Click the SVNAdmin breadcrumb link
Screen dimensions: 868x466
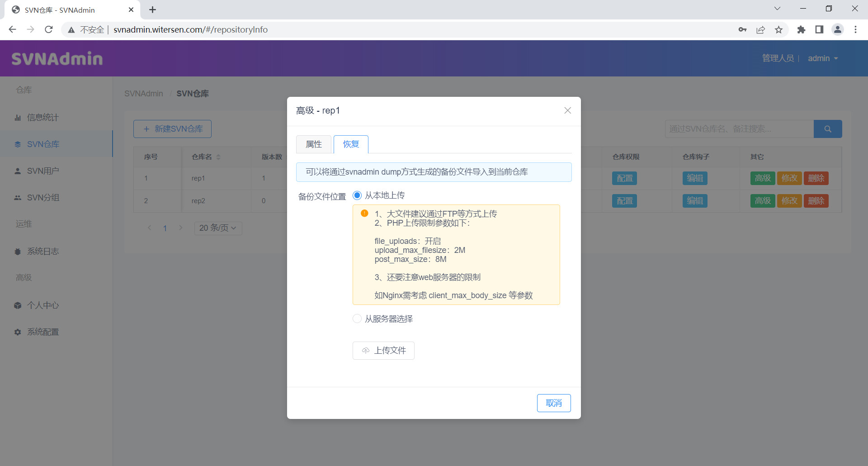pyautogui.click(x=144, y=94)
